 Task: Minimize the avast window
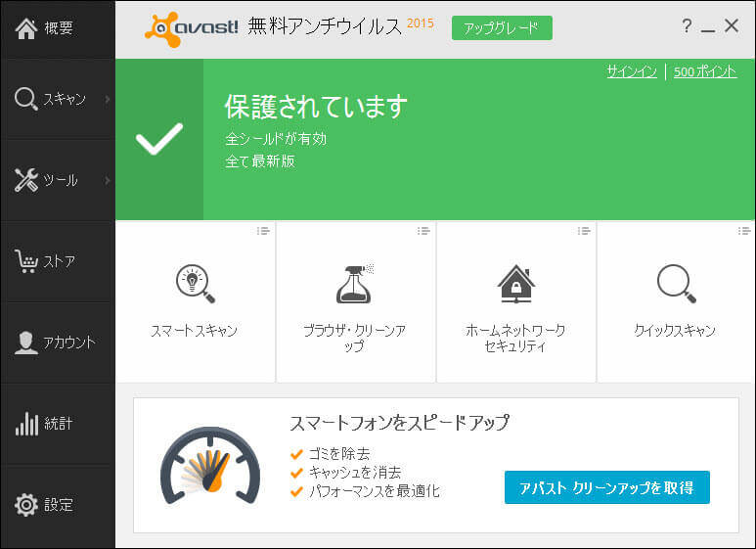tap(708, 30)
